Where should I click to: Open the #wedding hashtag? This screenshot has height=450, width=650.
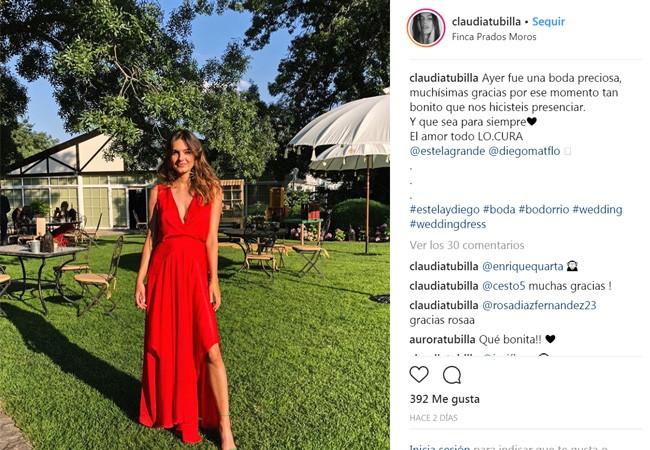click(x=597, y=210)
